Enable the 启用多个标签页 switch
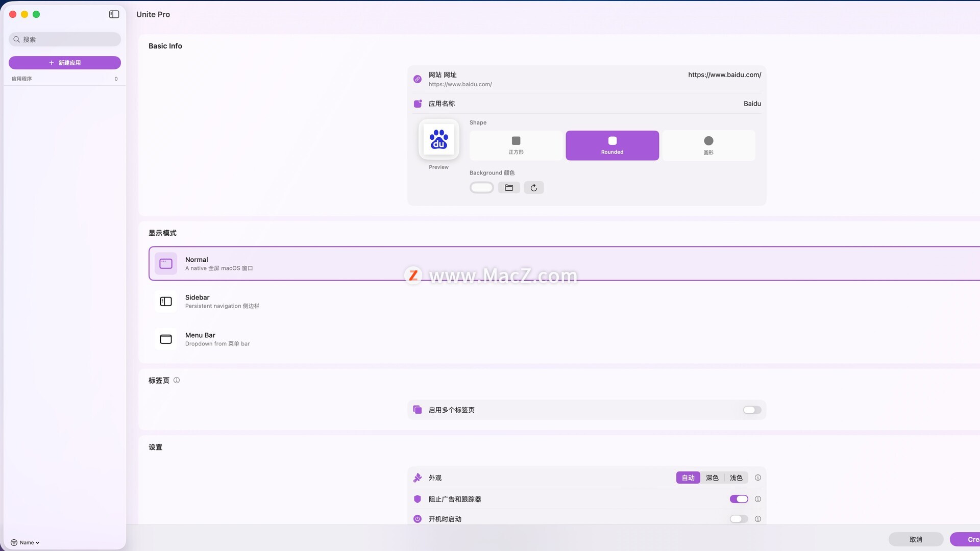The image size is (980, 551). click(x=752, y=410)
